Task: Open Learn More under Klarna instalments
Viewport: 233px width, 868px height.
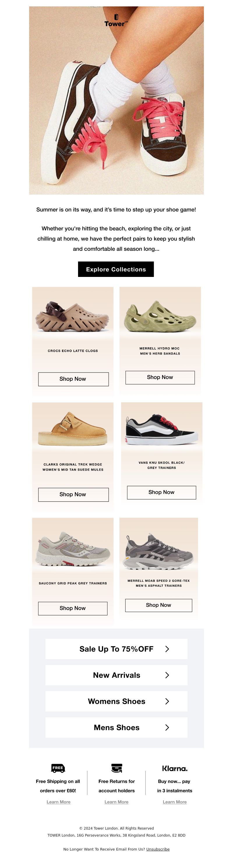Action: pos(175,802)
